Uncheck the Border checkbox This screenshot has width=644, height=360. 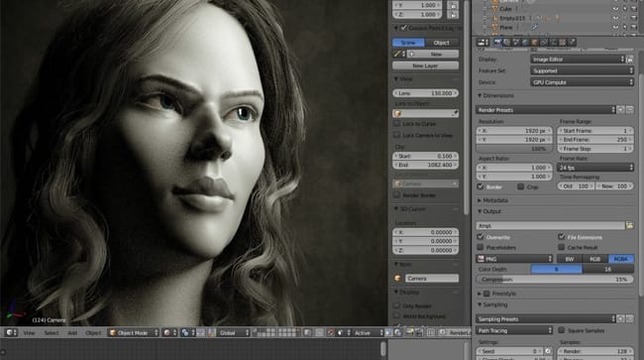(481, 186)
